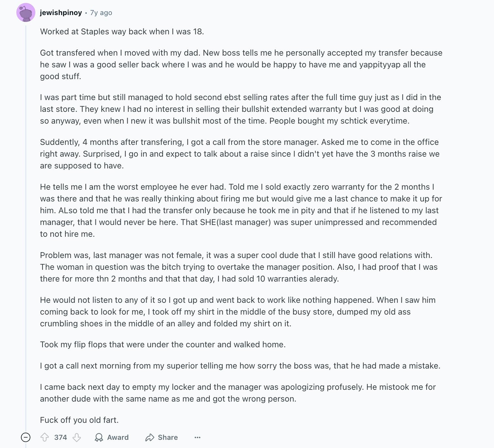Click the Share button label
This screenshot has width=494, height=448.
click(x=168, y=437)
